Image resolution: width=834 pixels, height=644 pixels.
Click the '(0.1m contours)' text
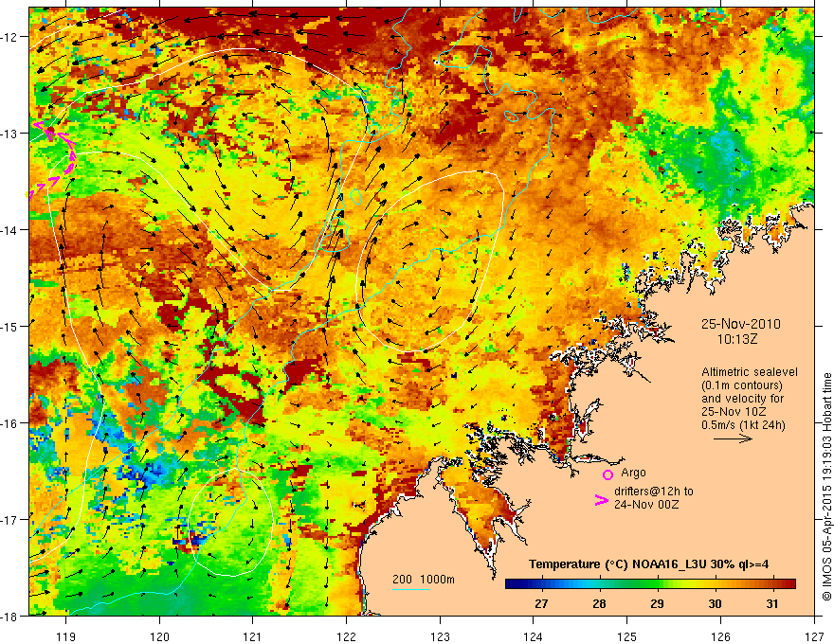[x=742, y=385]
